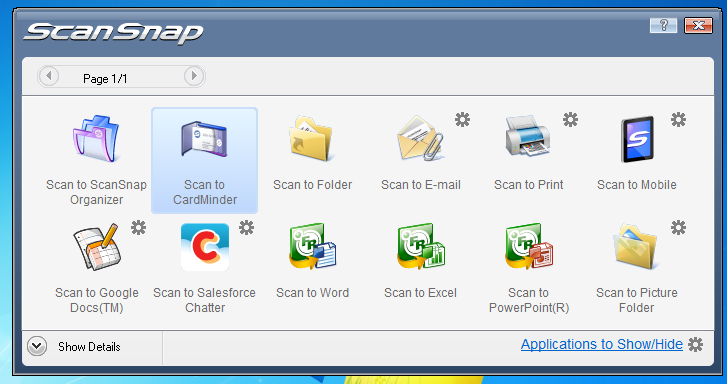Open settings gear for Salesforce Chatter
727x384 pixels.
(x=246, y=228)
